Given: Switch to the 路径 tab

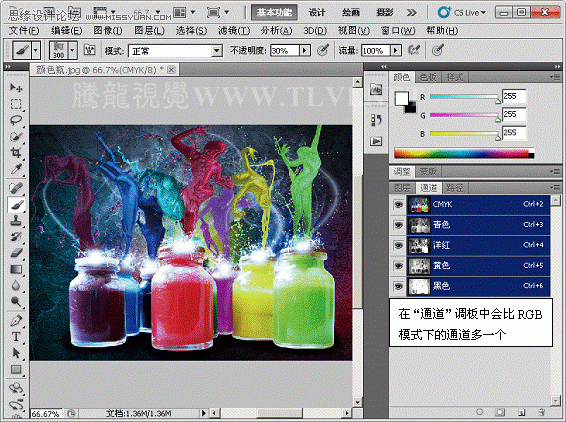Looking at the screenshot, I should coord(454,188).
